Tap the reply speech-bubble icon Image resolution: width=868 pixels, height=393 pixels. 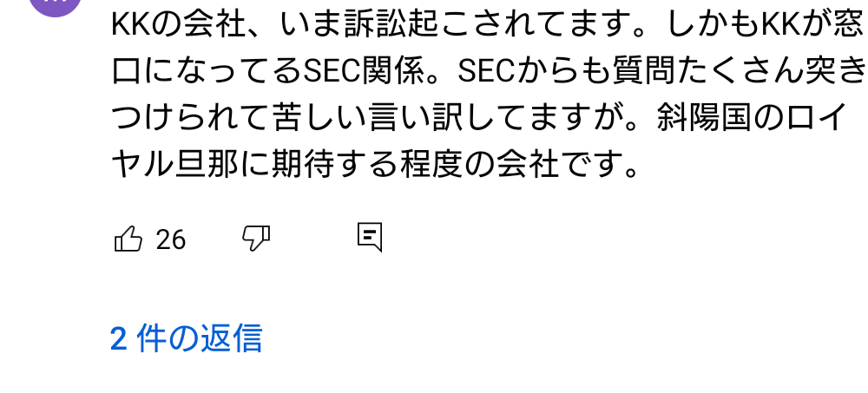click(x=370, y=237)
